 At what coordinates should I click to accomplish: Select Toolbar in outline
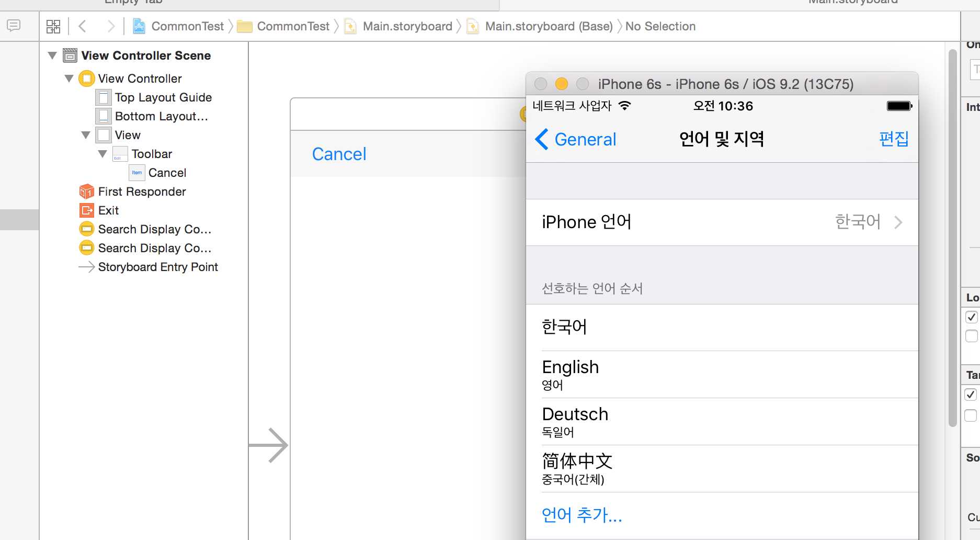point(152,154)
